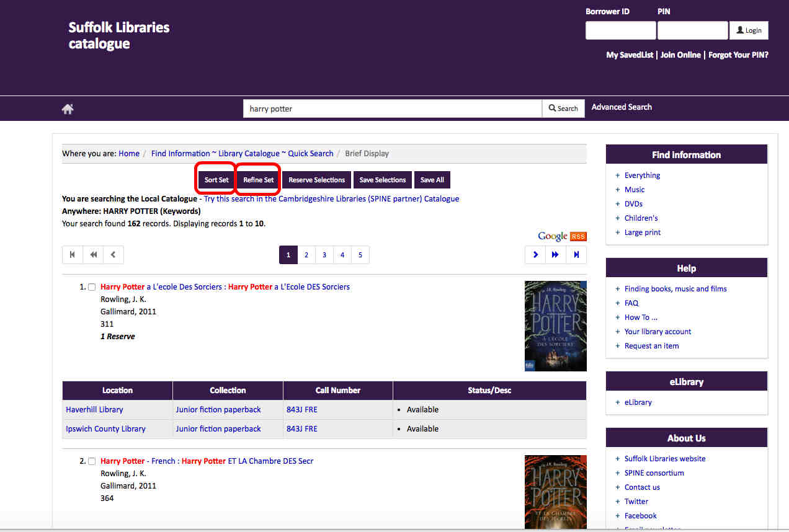Viewport: 789px width, 532px height.
Task: Open title Harry Potter - French ET LA Chambre
Action: (207, 461)
